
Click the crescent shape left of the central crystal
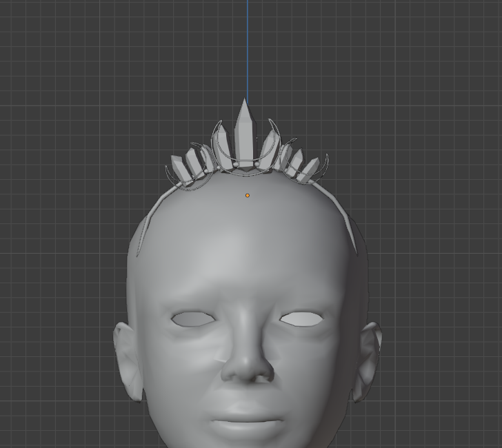220,146
